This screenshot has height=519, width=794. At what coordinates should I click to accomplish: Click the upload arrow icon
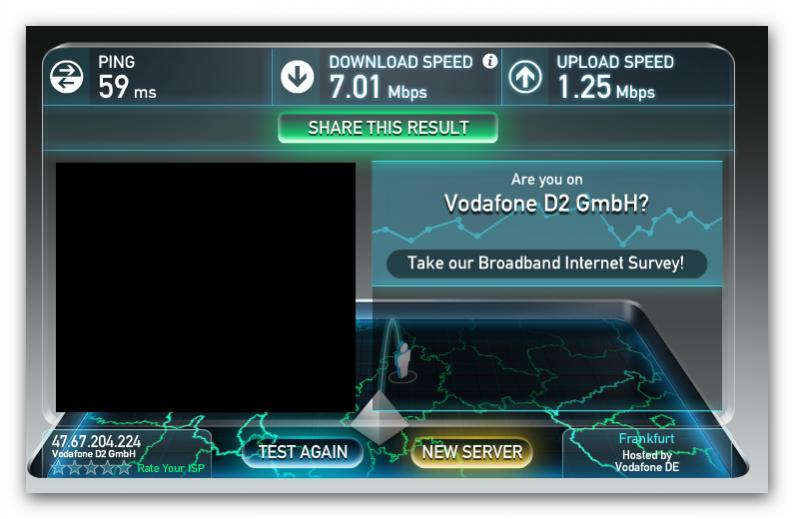(x=525, y=77)
